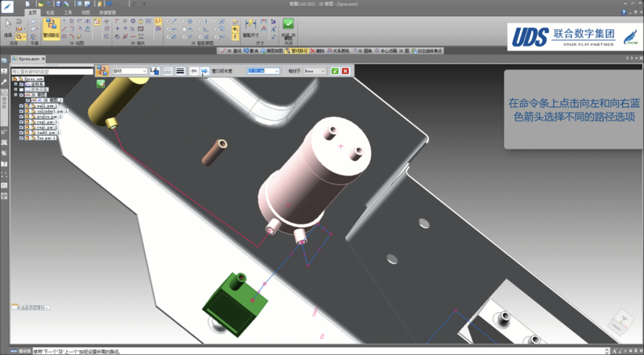Accept the path with the green checkmark
The height and width of the screenshot is (355, 644).
click(335, 72)
